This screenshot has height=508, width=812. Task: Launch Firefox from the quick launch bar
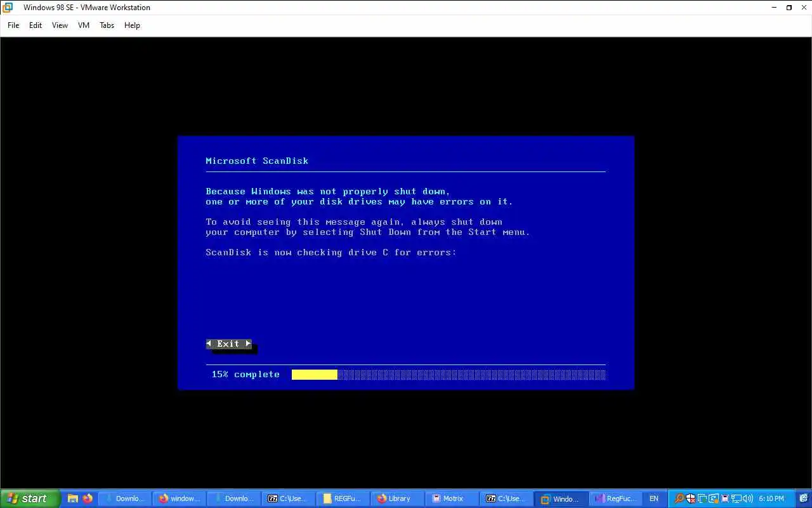88,498
